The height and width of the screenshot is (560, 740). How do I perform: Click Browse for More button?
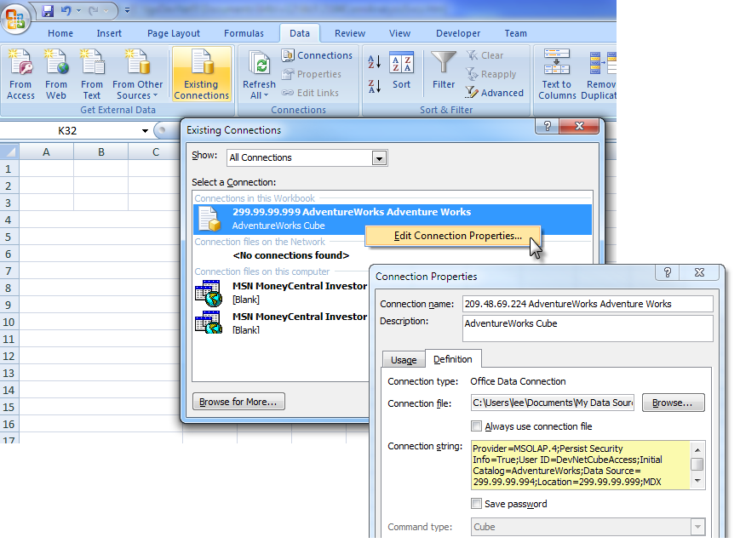pyautogui.click(x=238, y=402)
